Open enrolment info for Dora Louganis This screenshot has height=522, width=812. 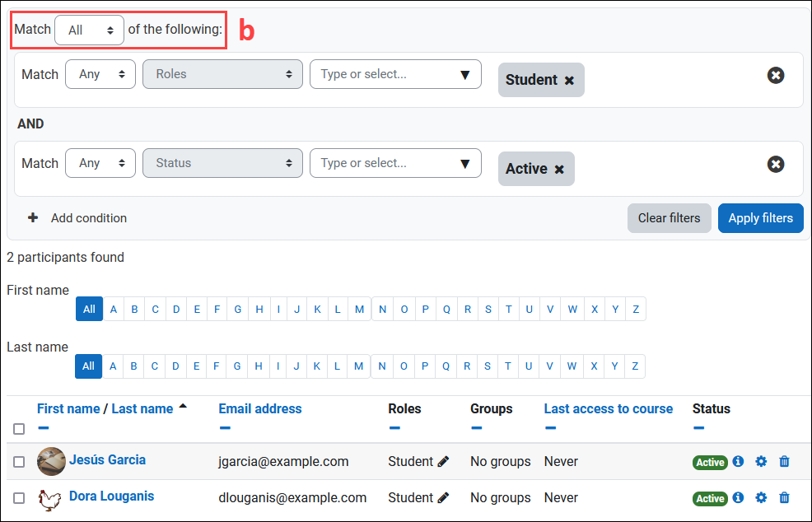coord(739,497)
